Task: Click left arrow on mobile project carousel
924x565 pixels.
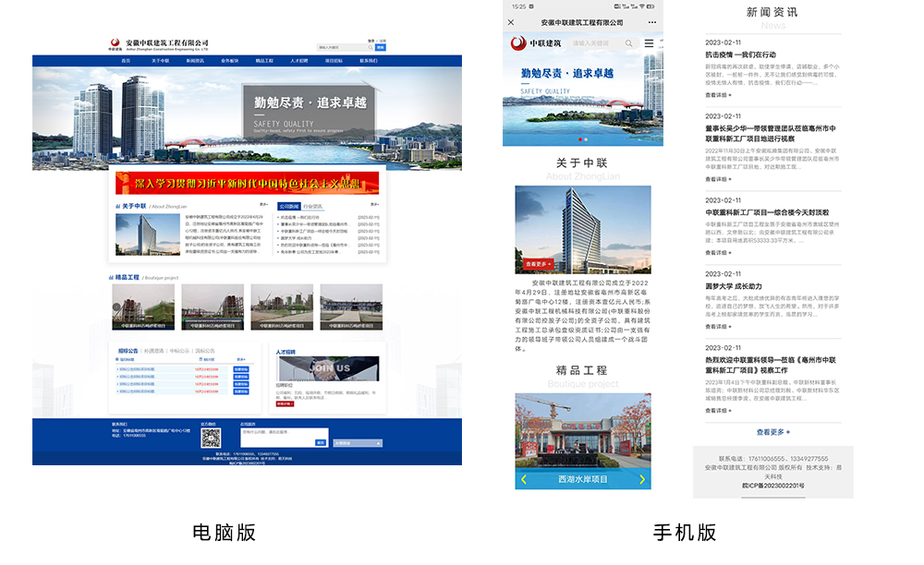Action: (524, 479)
